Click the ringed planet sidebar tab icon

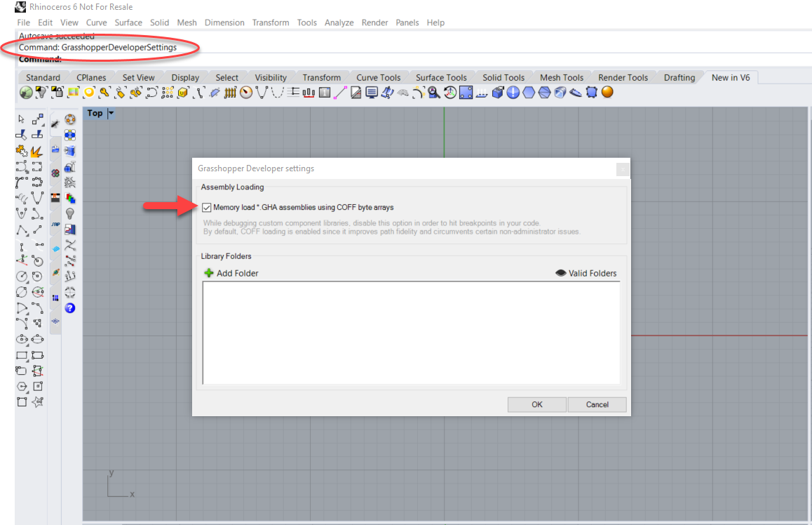point(55,272)
